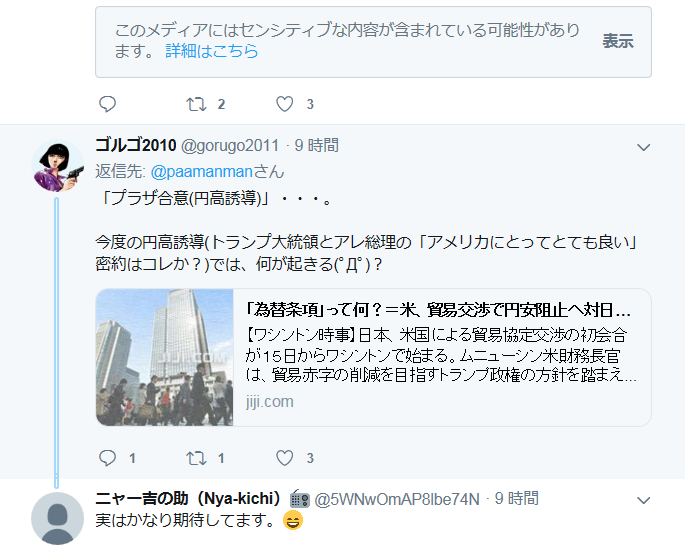This screenshot has height=545, width=685.
Task: Like the sensitive media tweet
Action: [284, 104]
